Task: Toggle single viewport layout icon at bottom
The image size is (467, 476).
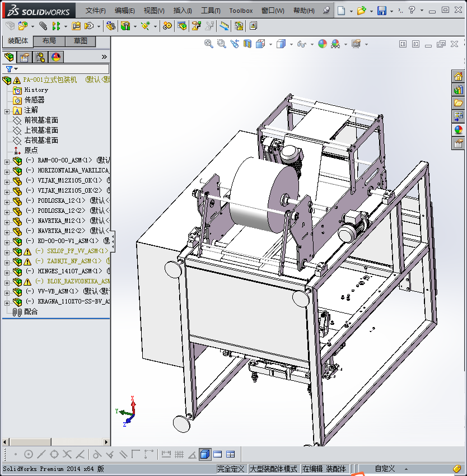Action: 217,454
